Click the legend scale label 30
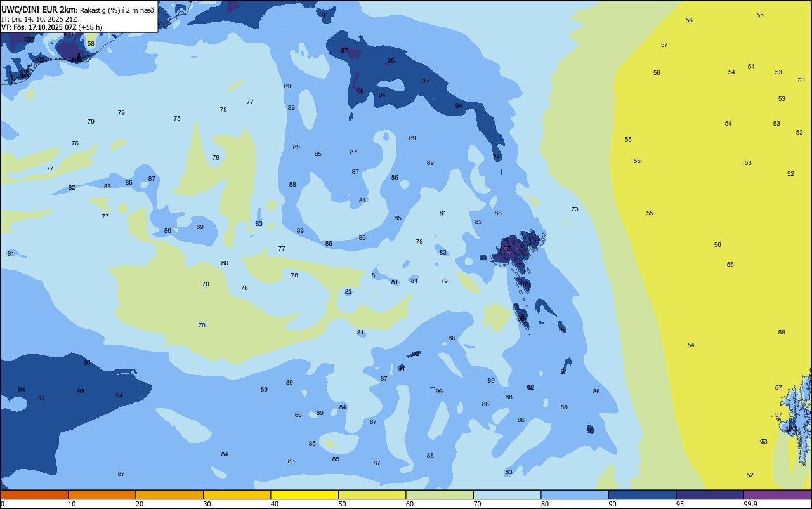812x509 pixels. coord(207,504)
